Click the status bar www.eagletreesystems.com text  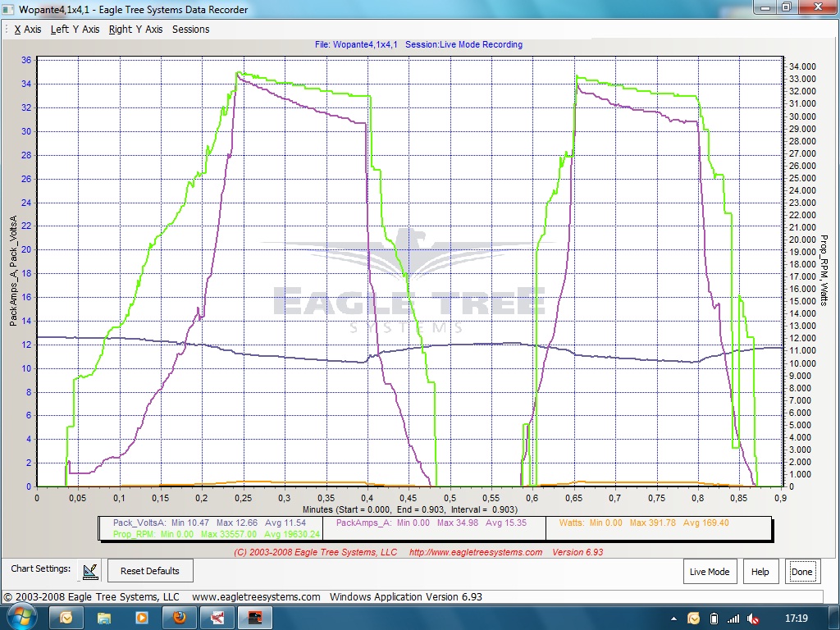point(256,597)
